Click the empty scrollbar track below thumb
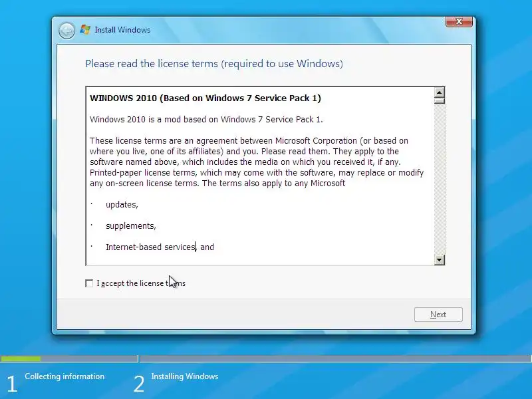 tap(440, 179)
